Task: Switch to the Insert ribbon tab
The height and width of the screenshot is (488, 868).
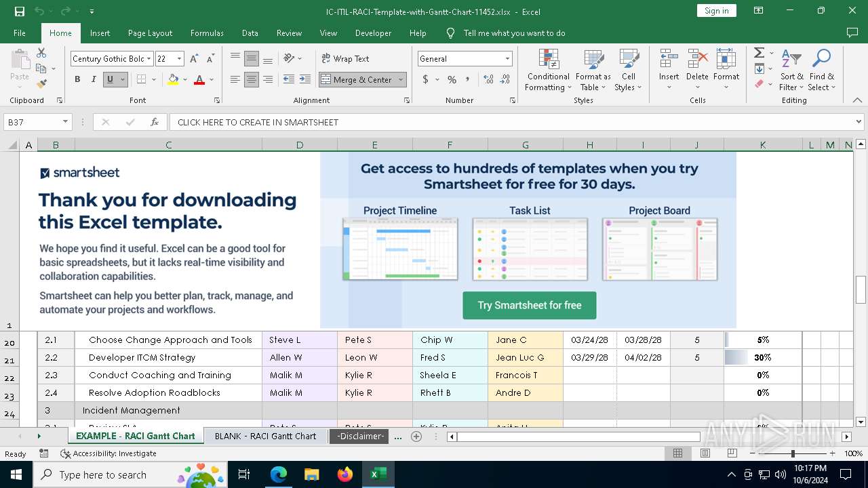Action: tap(100, 33)
